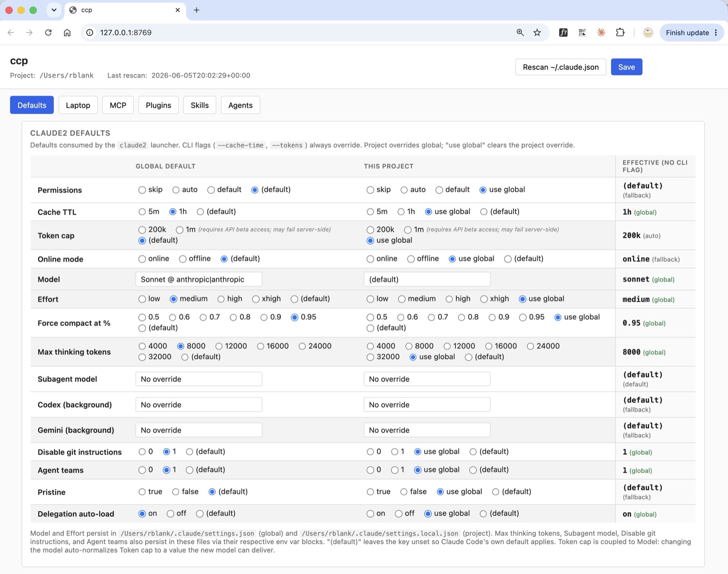
Task: Choose global Max thinking tokens 16000
Action: click(x=260, y=347)
